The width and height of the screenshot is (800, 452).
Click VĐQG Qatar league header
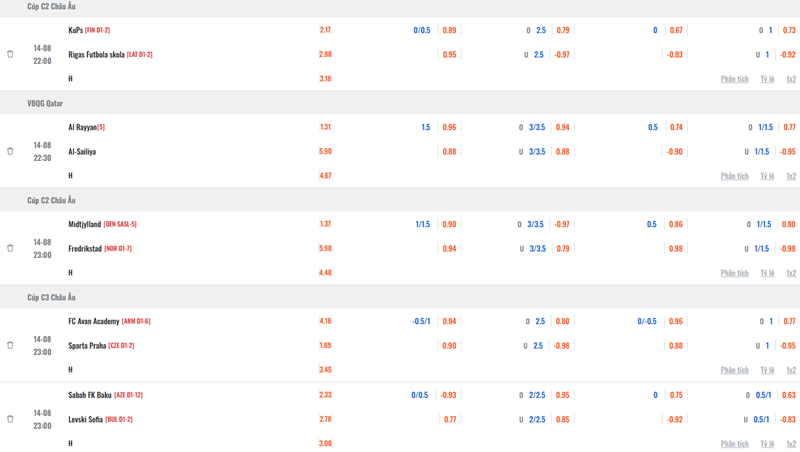[45, 103]
